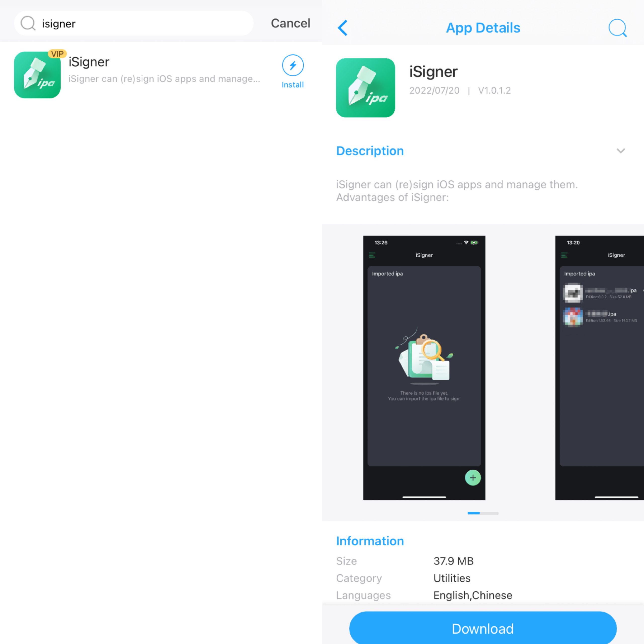Select the App Details tab title
This screenshot has height=644, width=644.
(483, 27)
